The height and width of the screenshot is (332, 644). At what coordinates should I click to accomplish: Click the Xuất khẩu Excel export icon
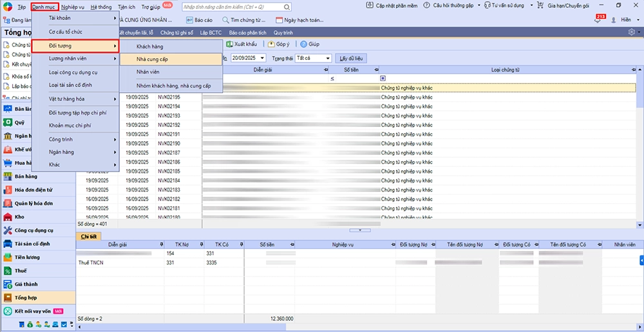(230, 44)
